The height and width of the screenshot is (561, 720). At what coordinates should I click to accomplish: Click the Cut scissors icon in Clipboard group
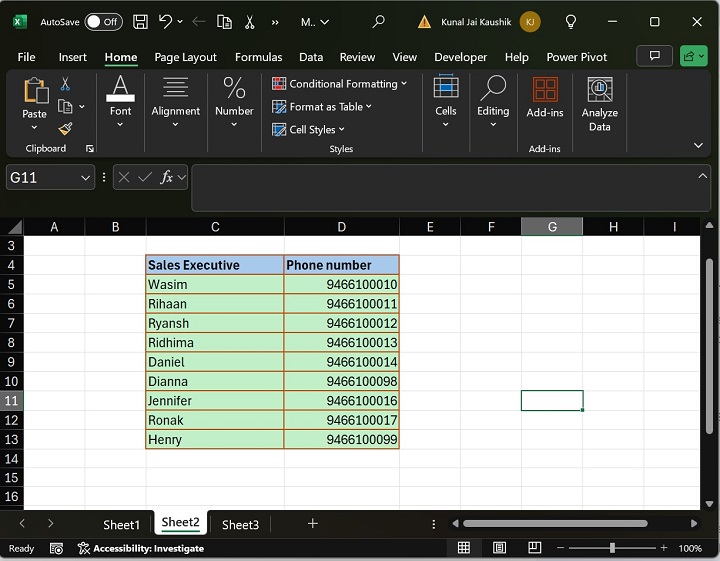click(x=65, y=85)
